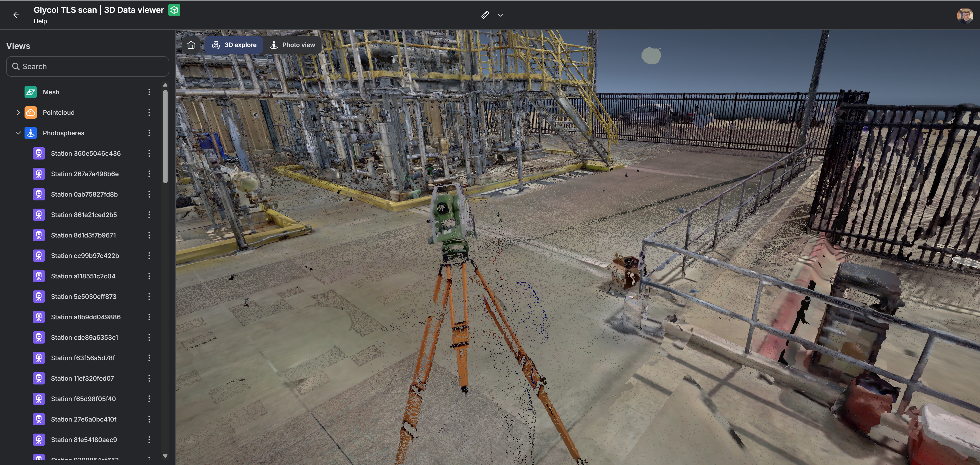
Task: Click the back arrow icon
Action: 16,15
